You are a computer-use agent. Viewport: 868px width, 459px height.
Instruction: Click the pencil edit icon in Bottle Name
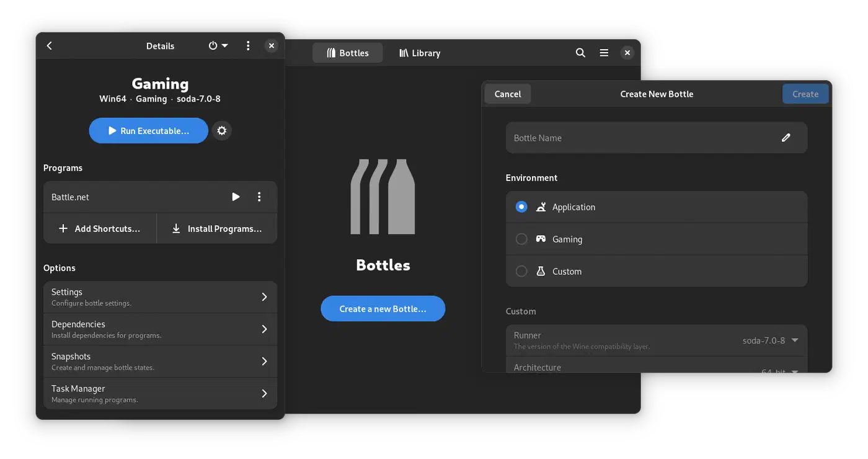click(x=786, y=138)
